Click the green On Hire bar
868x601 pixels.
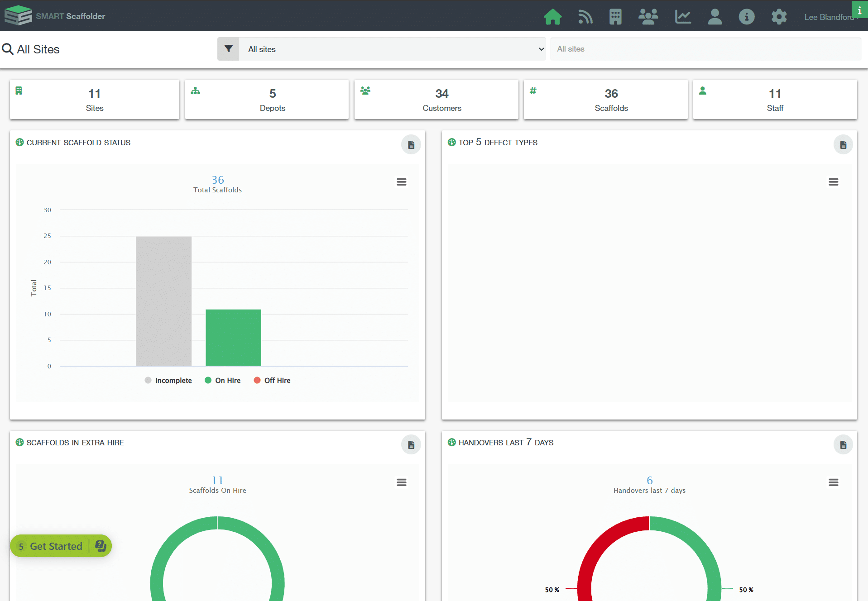click(233, 338)
